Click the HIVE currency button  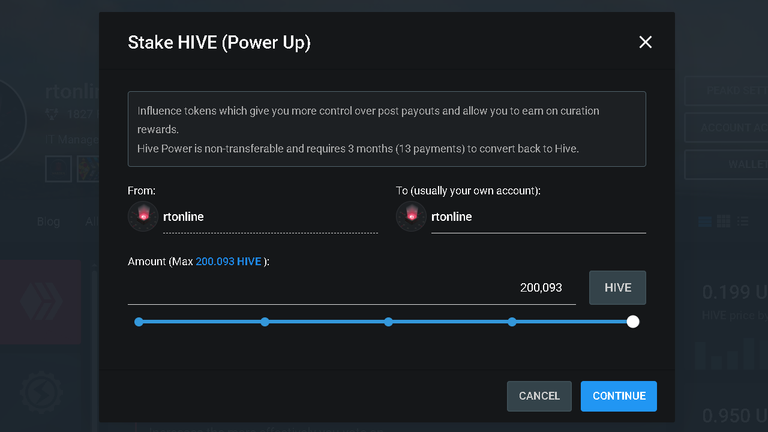(617, 288)
